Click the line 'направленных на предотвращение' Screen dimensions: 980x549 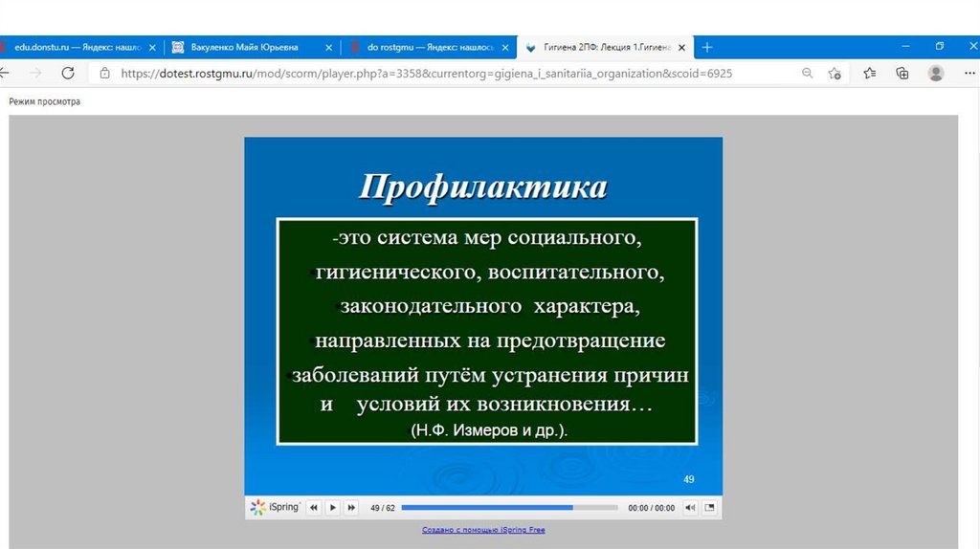pyautogui.click(x=489, y=340)
